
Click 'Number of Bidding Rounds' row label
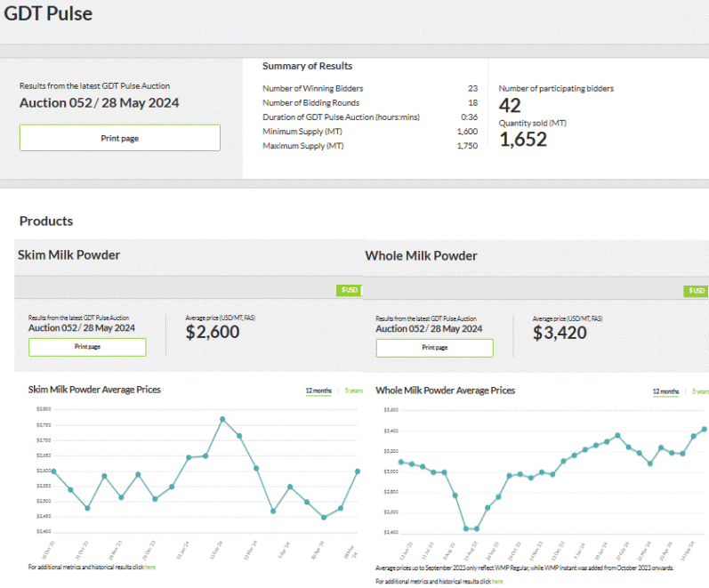(311, 103)
